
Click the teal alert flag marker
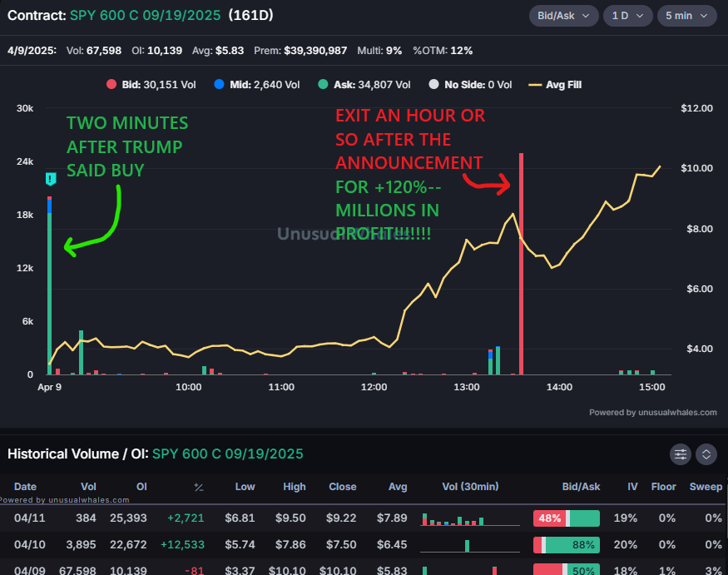(x=51, y=179)
